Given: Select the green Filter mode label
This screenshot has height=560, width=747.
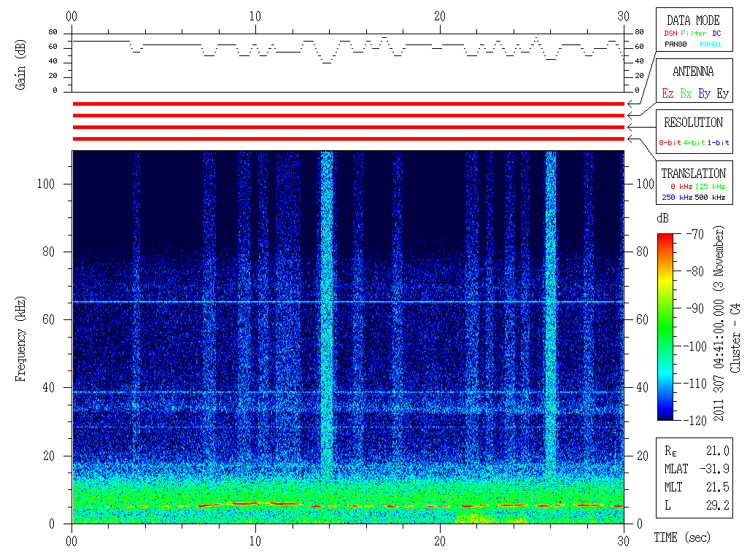Looking at the screenshot, I should click(x=694, y=34).
